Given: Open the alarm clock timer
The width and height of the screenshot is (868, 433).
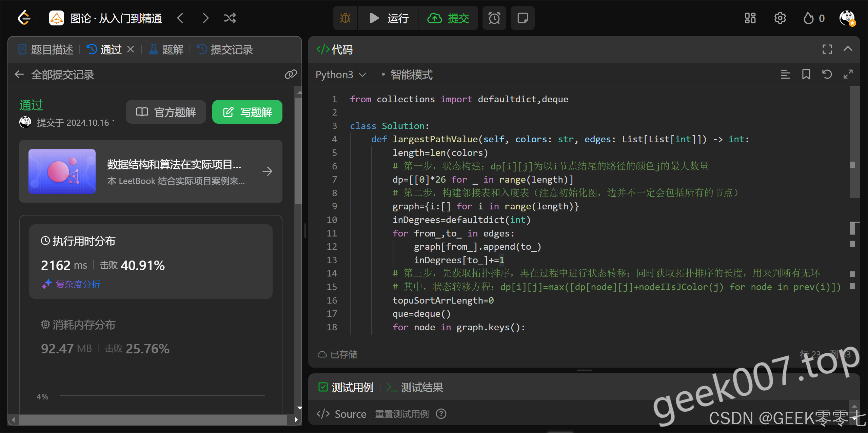Looking at the screenshot, I should click(494, 18).
